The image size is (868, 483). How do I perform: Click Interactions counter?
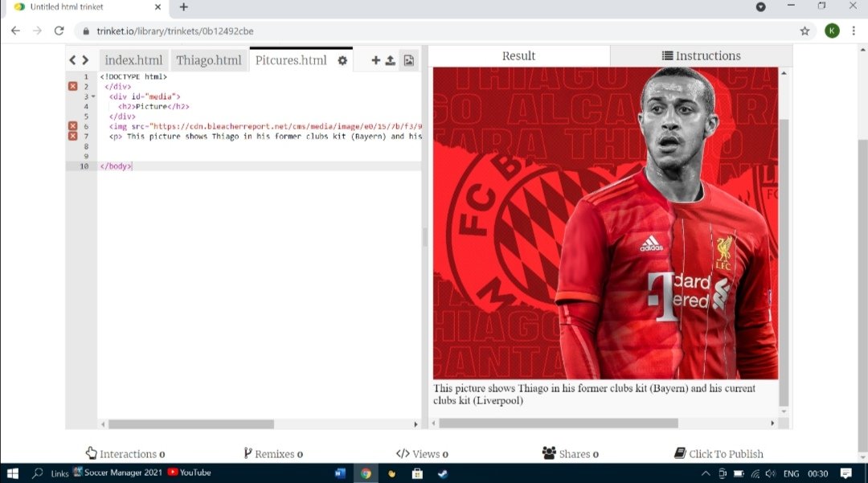tap(125, 454)
